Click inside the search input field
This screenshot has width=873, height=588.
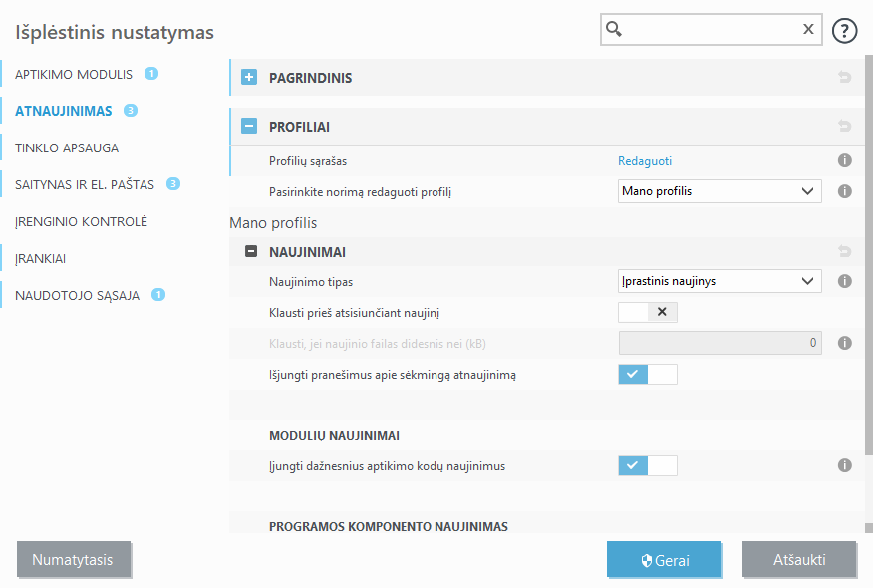[x=708, y=30]
